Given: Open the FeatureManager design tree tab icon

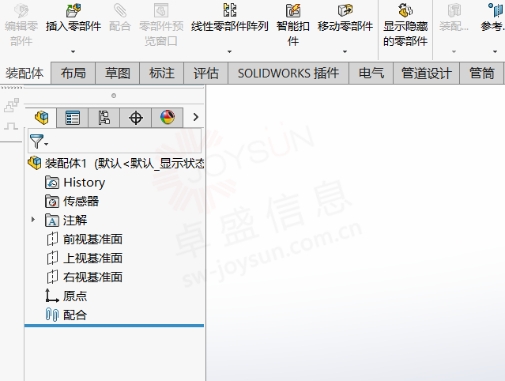Looking at the screenshot, I should click(42, 118).
